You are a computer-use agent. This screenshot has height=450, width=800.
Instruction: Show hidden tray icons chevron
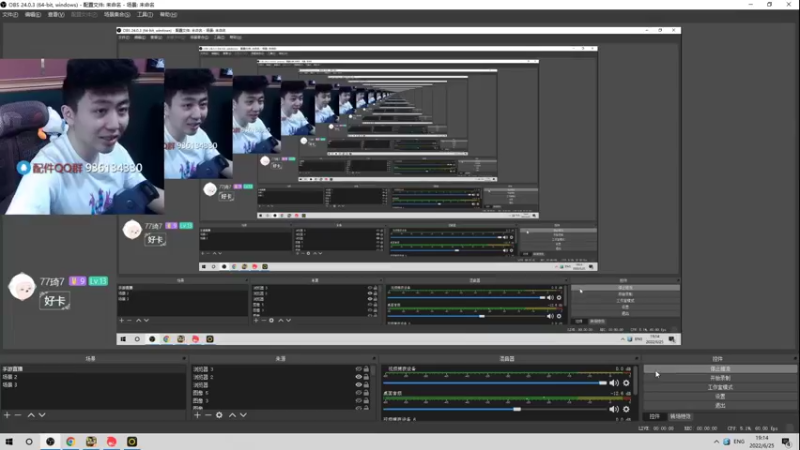click(716, 442)
